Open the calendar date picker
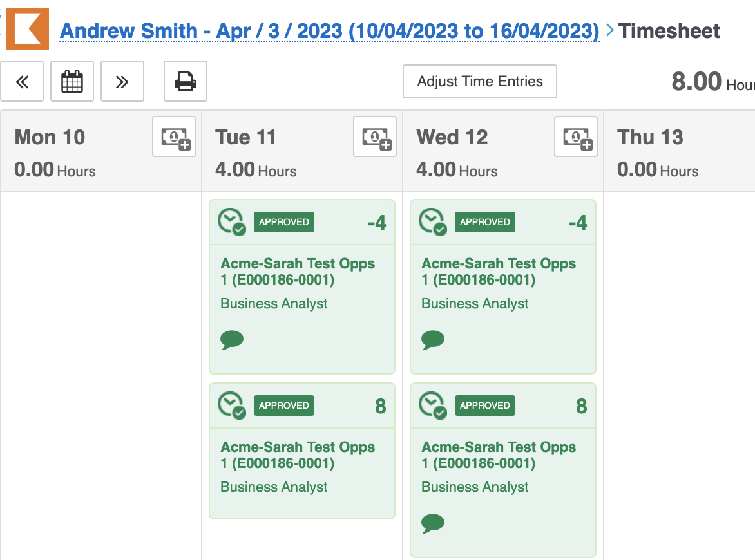This screenshot has width=755, height=560. point(72,81)
